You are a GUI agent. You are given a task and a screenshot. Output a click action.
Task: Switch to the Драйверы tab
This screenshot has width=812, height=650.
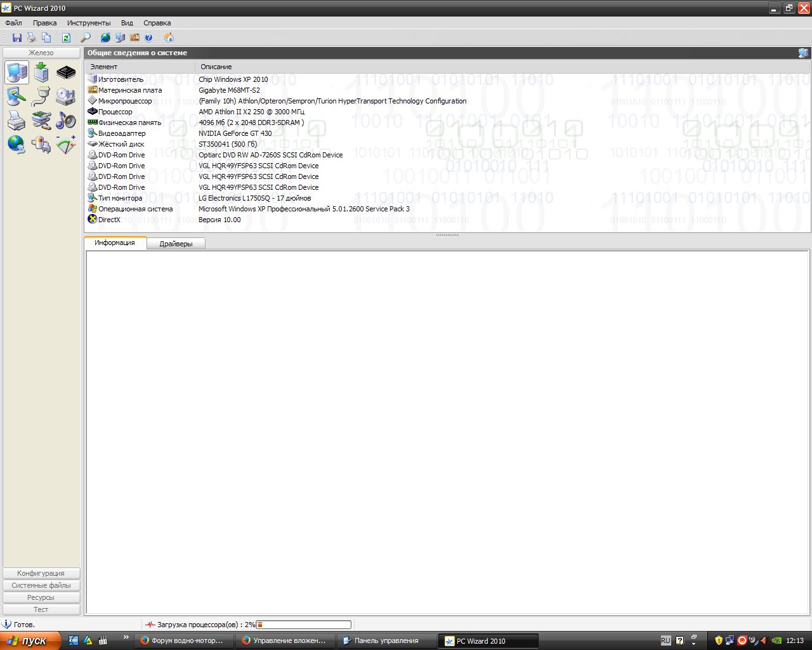pyautogui.click(x=176, y=244)
